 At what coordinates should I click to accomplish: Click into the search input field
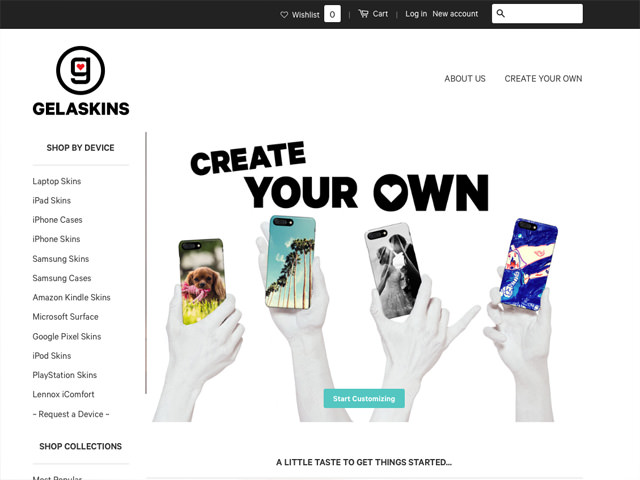[x=537, y=13]
